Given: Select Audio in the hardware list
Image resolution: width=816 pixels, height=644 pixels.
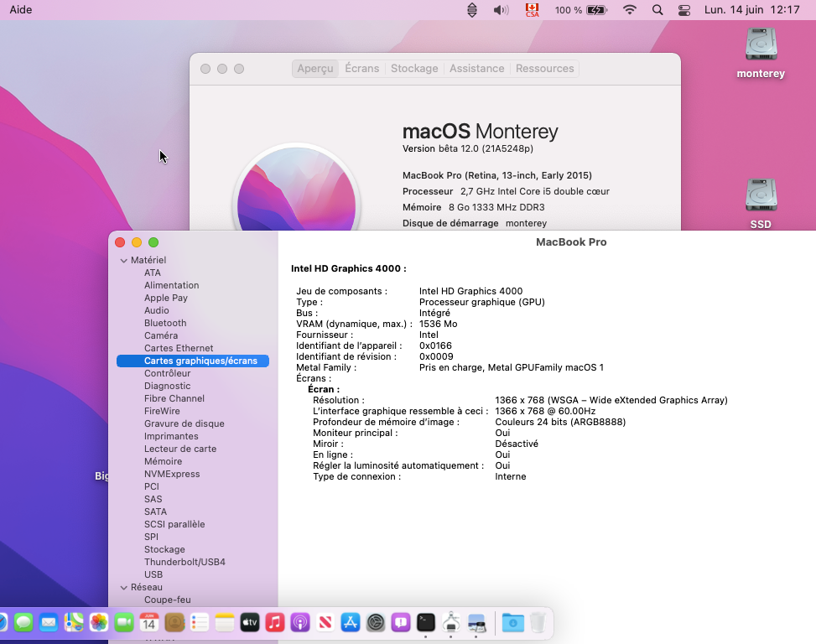Looking at the screenshot, I should (x=157, y=310).
